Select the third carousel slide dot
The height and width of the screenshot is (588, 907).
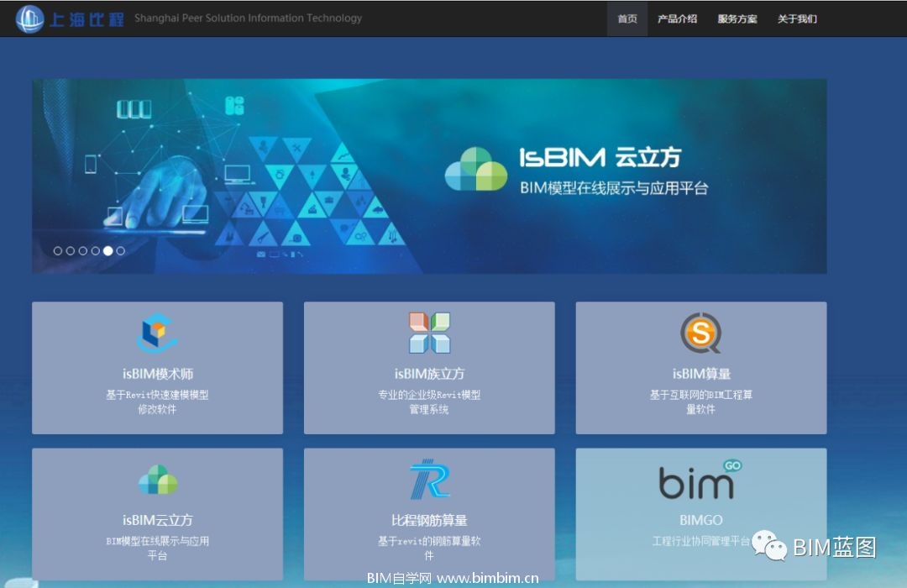82,250
